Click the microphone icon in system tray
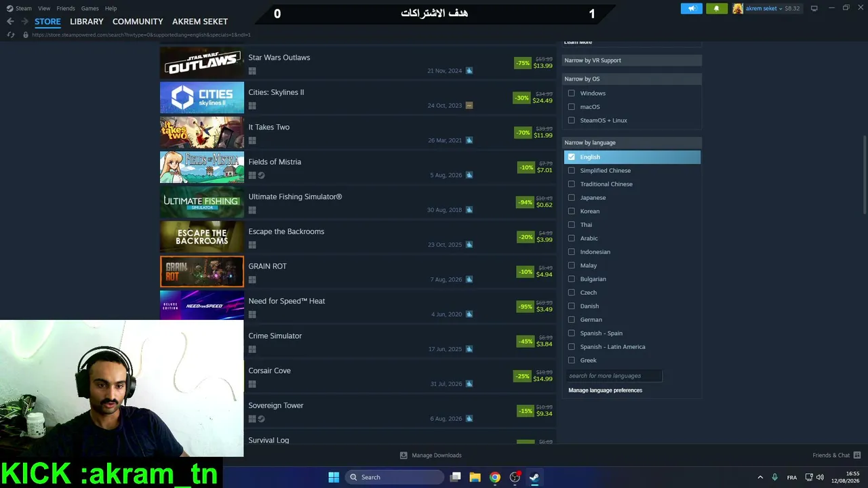Image resolution: width=868 pixels, height=488 pixels. click(774, 477)
